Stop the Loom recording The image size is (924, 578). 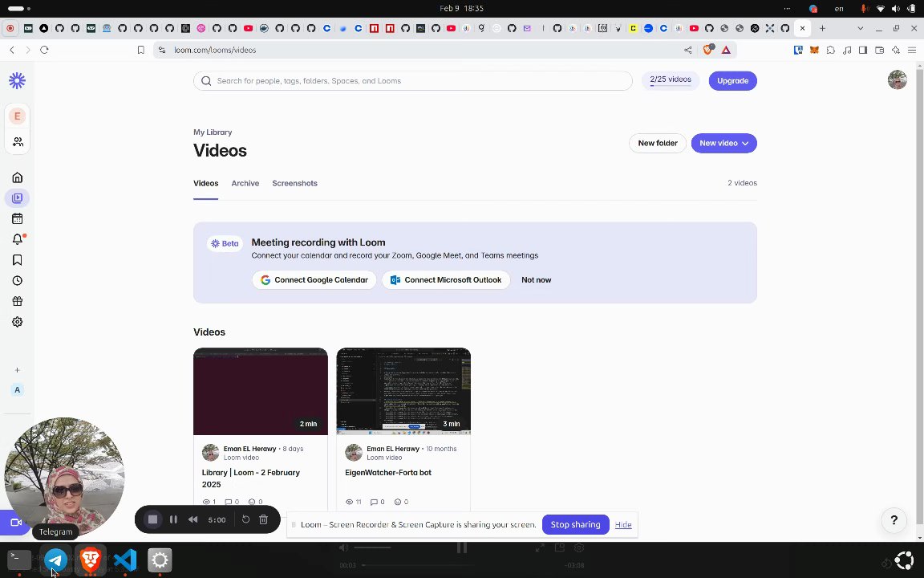coord(152,519)
